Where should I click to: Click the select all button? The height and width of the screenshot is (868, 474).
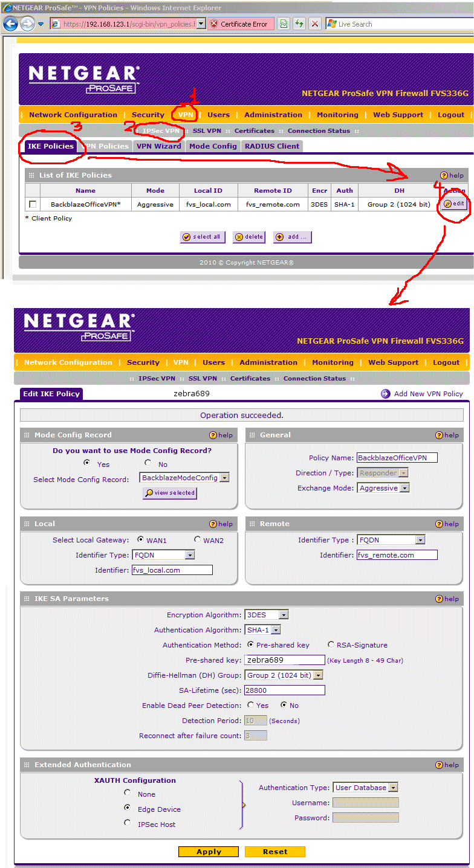[203, 237]
